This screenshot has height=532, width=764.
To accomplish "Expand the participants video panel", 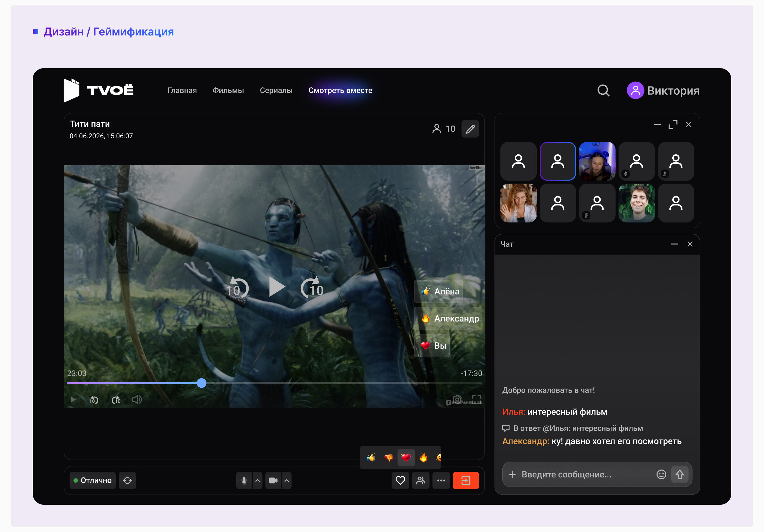I will coord(673,124).
